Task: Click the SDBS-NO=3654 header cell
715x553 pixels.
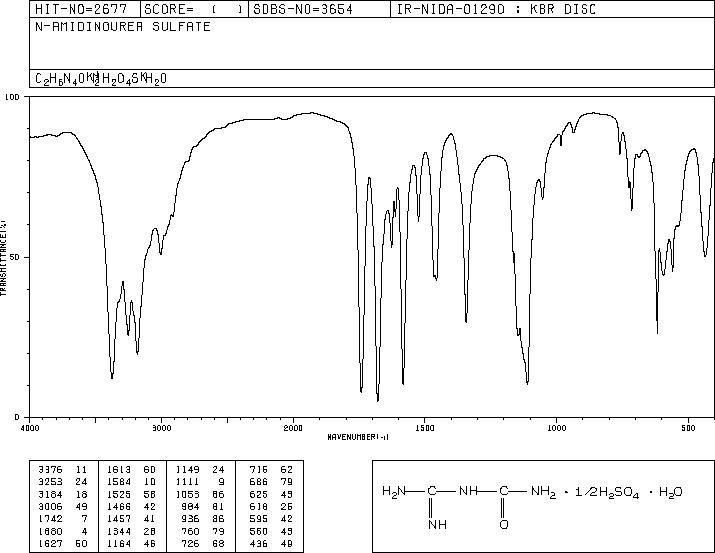Action: [319, 9]
